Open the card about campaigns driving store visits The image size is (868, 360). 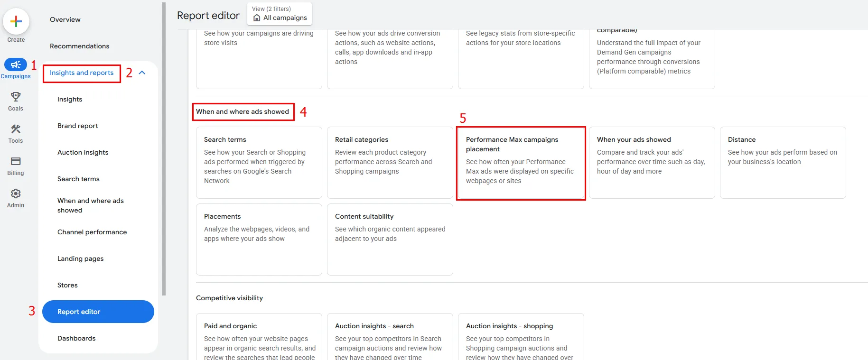(259, 59)
